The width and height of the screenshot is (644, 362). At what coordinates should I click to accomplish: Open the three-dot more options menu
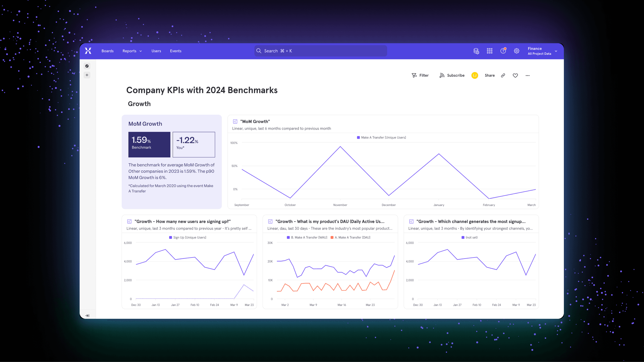[527, 75]
